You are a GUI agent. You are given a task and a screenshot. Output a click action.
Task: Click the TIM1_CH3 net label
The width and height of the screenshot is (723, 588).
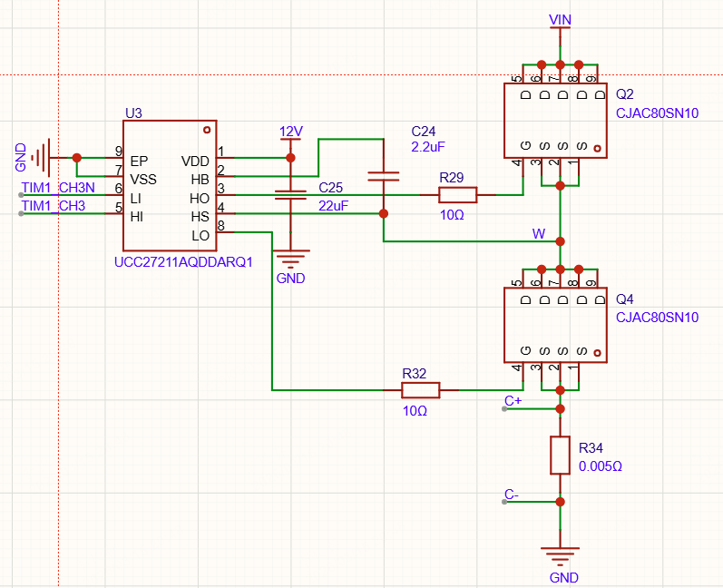pos(54,206)
